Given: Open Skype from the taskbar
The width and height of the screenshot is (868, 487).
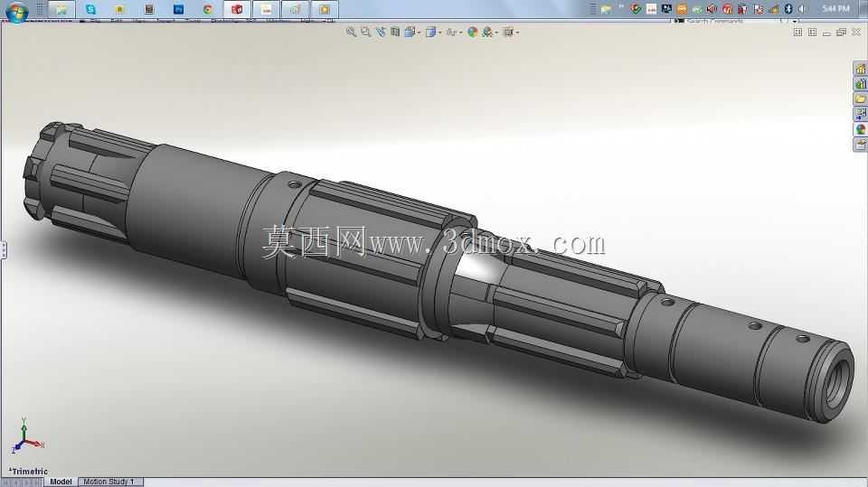Looking at the screenshot, I should pyautogui.click(x=90, y=9).
